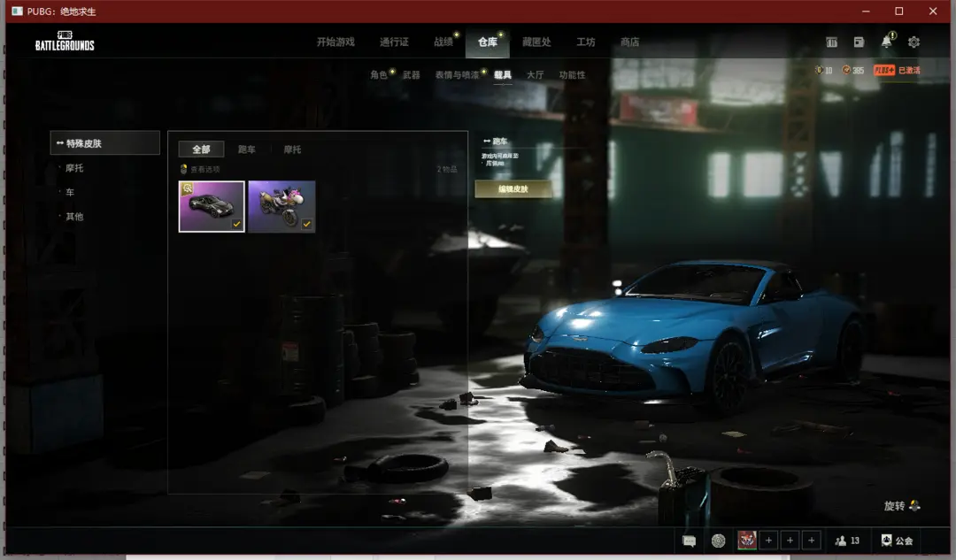Click the 跑车 heading in detail panel
The image size is (956, 560).
tap(500, 141)
